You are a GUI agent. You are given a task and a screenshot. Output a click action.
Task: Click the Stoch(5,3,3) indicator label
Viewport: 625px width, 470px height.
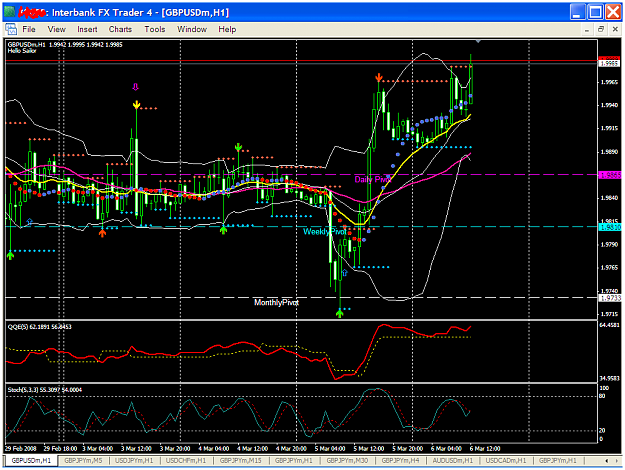click(45, 390)
